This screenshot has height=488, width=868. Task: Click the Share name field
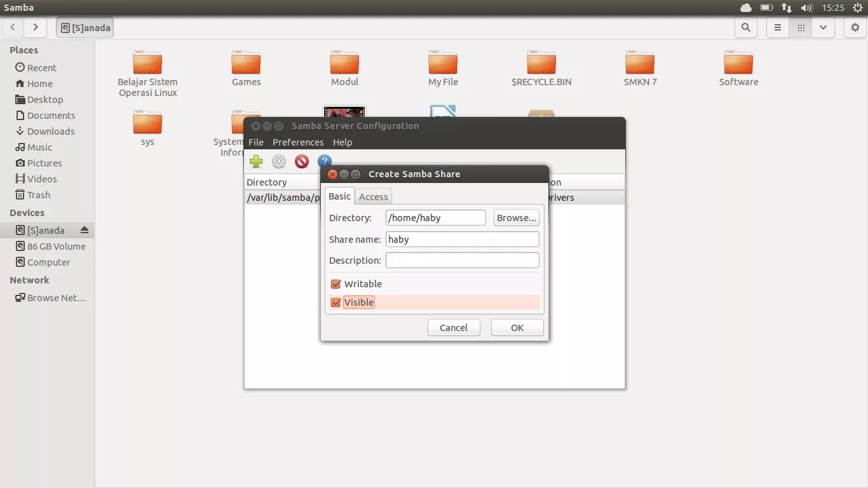(x=463, y=240)
